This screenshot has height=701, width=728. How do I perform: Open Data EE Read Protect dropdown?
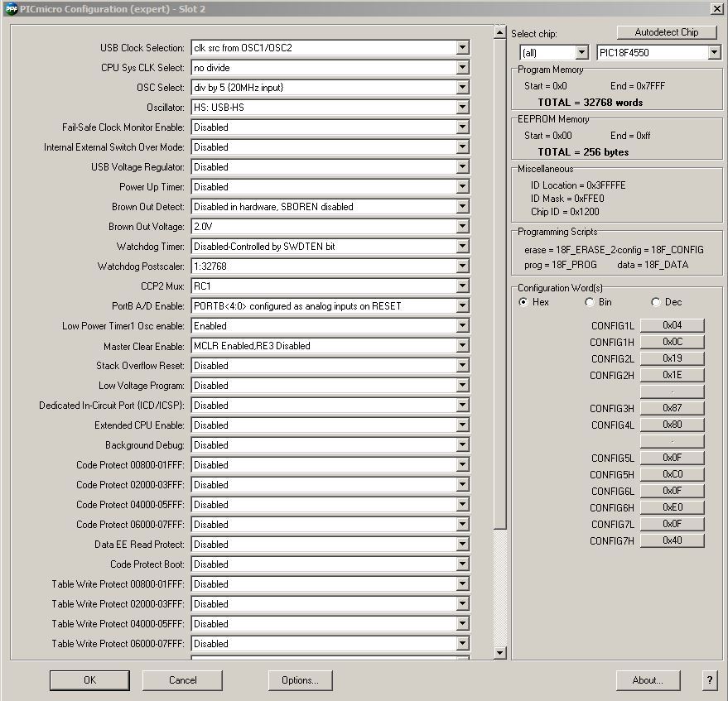tap(462, 545)
